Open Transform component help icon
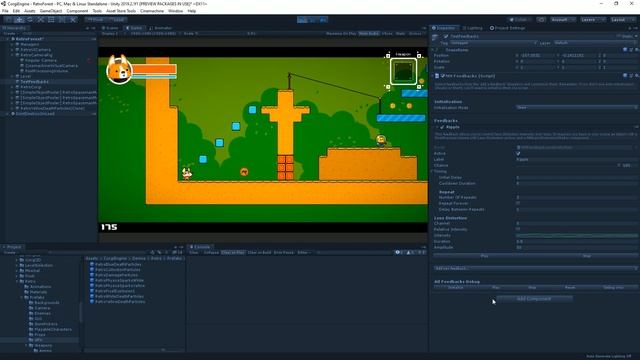640x360 pixels. [625, 50]
